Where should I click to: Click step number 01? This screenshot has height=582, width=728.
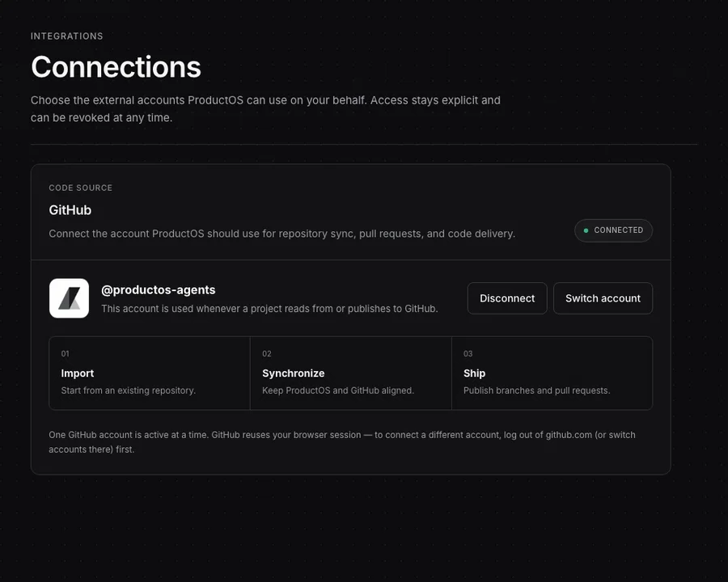[x=65, y=354]
